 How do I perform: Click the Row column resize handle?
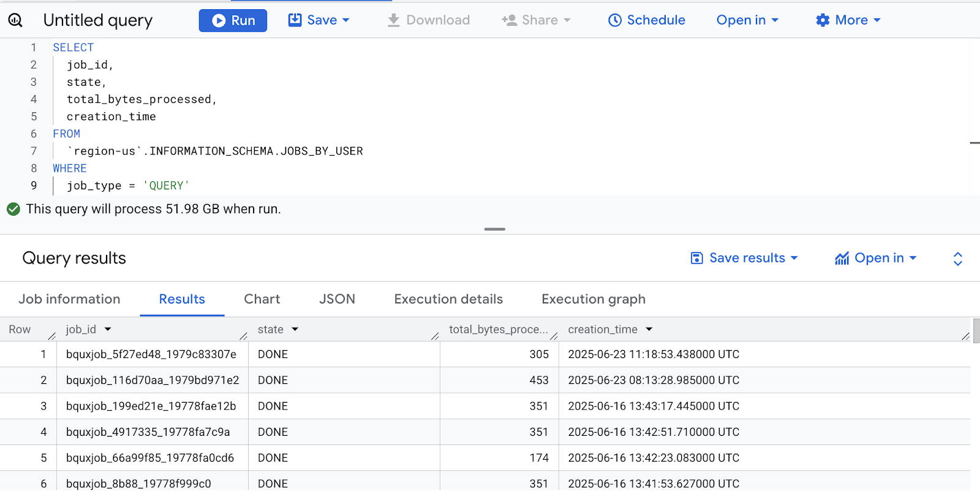click(51, 335)
